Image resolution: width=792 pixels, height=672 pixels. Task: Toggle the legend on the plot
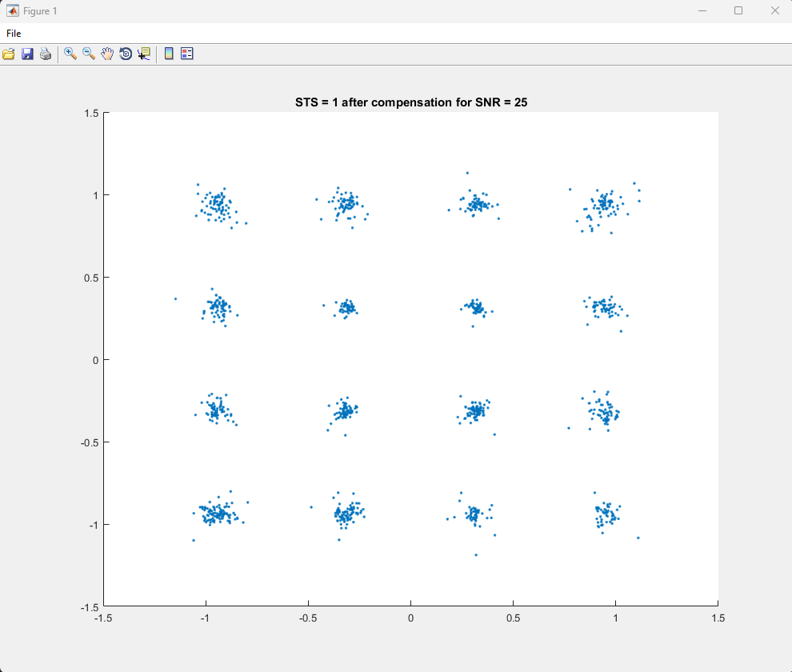pyautogui.click(x=186, y=54)
